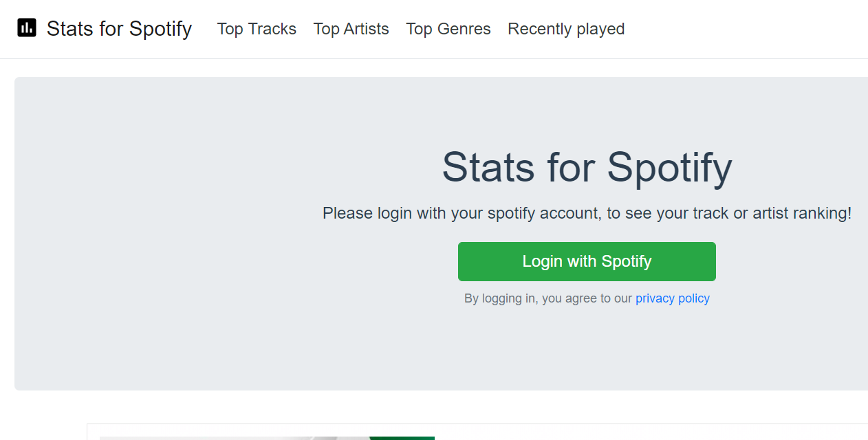Click the 'By logging in, you agree' text
The image size is (868, 440).
(x=549, y=298)
